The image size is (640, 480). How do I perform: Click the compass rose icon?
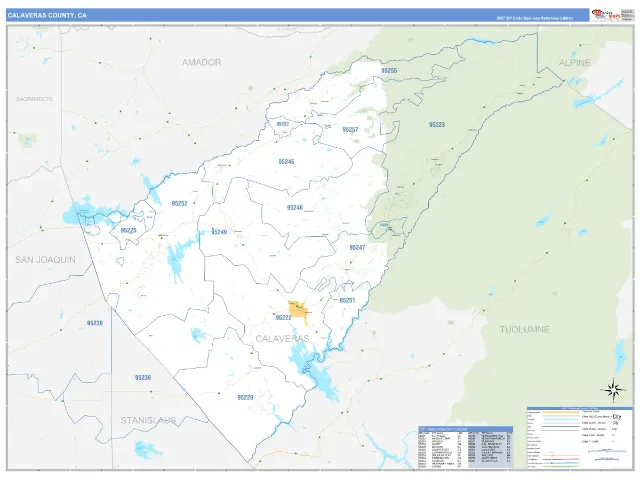613,391
